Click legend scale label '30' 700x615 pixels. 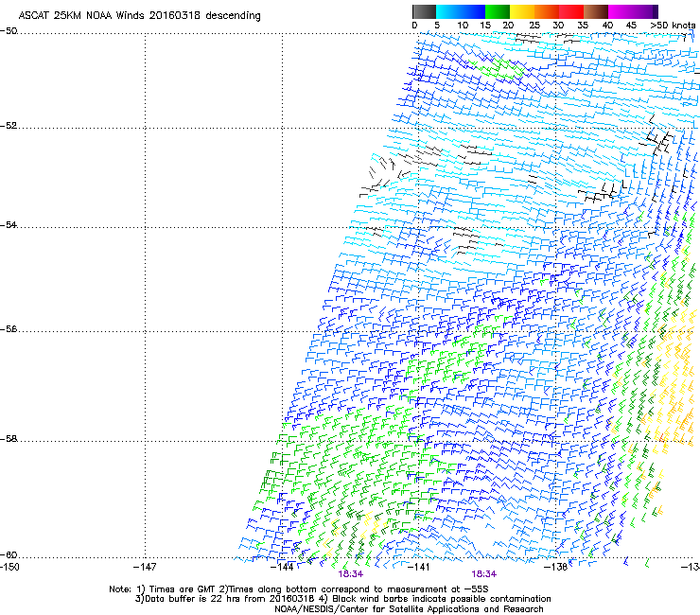pos(558,26)
